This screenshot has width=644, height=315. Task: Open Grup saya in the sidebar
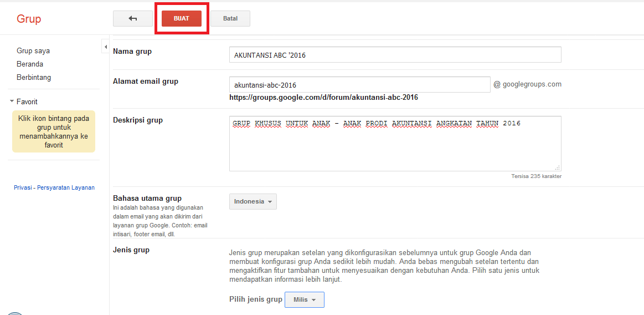click(33, 51)
